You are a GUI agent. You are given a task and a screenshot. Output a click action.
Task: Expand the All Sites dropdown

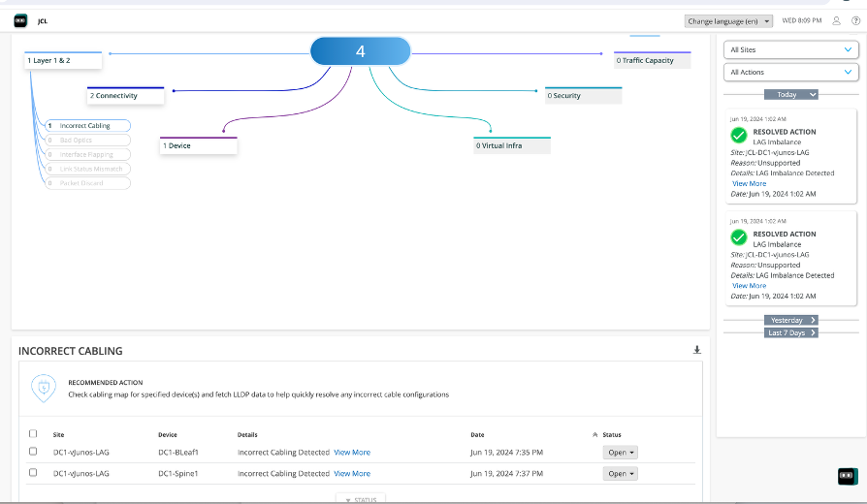point(791,49)
